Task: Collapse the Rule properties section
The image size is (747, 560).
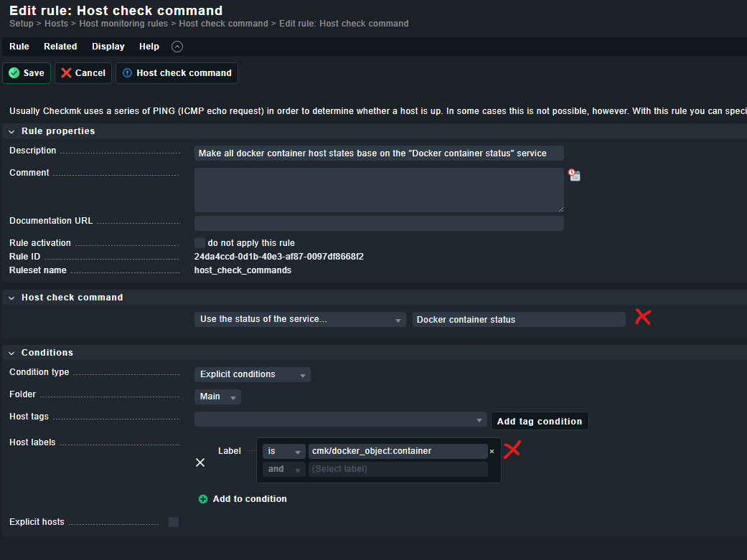Action: tap(13, 131)
